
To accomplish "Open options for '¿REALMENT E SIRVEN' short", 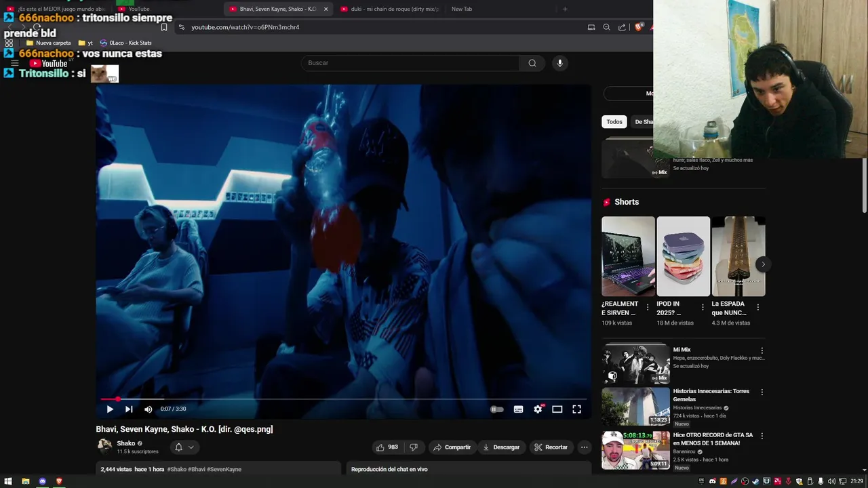I will point(647,307).
